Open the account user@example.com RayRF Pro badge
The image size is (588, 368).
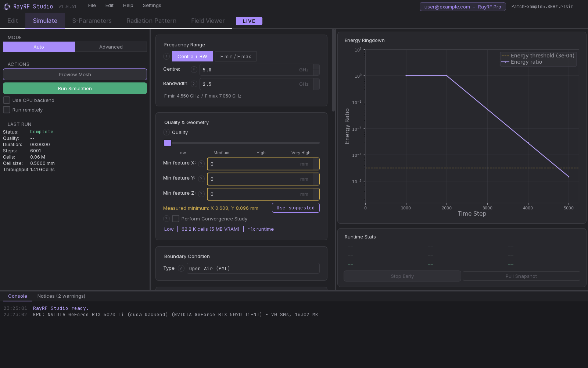pos(463,7)
